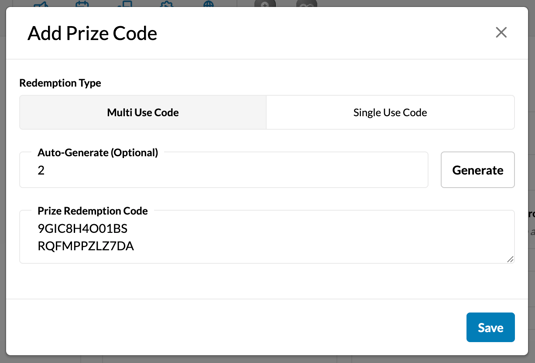Click the Redemption Type label
The height and width of the screenshot is (363, 535).
(60, 83)
